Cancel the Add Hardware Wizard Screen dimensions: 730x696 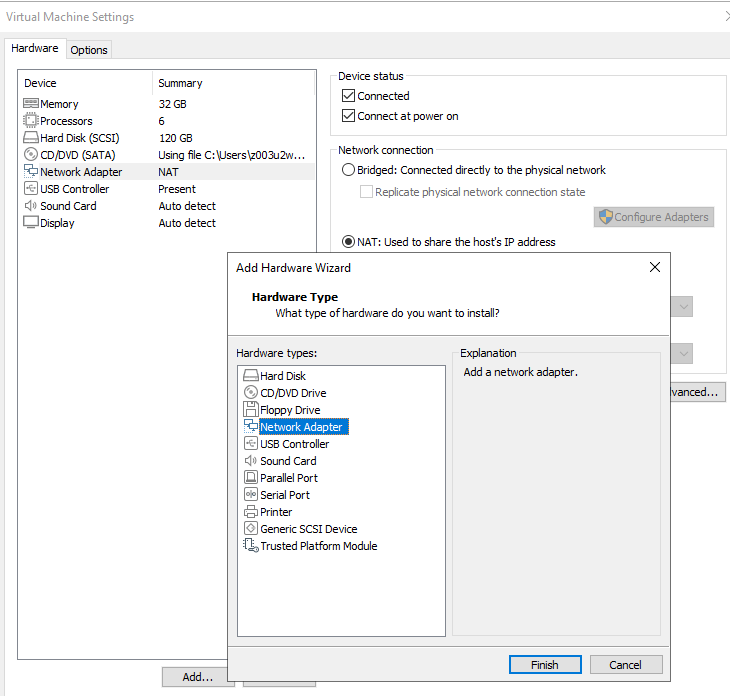[x=625, y=665]
